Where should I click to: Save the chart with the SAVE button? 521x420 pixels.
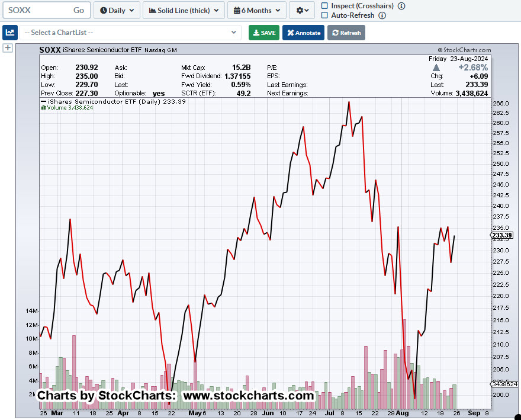pos(264,33)
